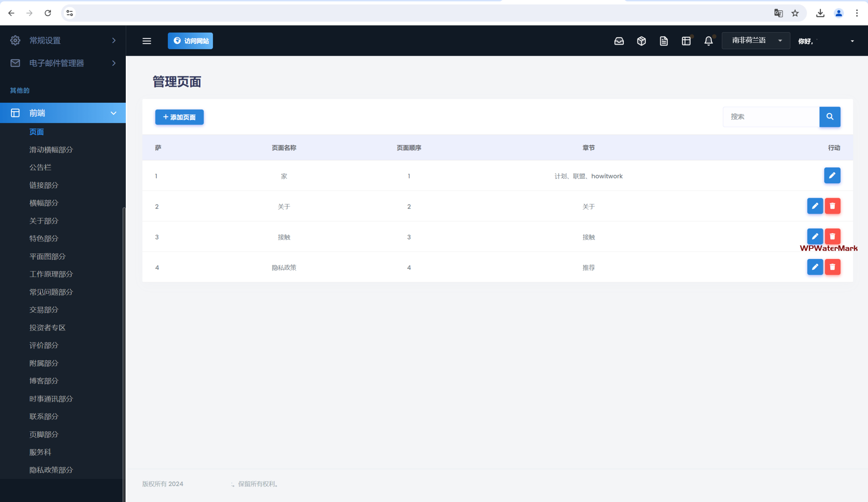Image resolution: width=868 pixels, height=502 pixels.
Task: Open the 你好 user account dropdown
Action: tap(826, 41)
